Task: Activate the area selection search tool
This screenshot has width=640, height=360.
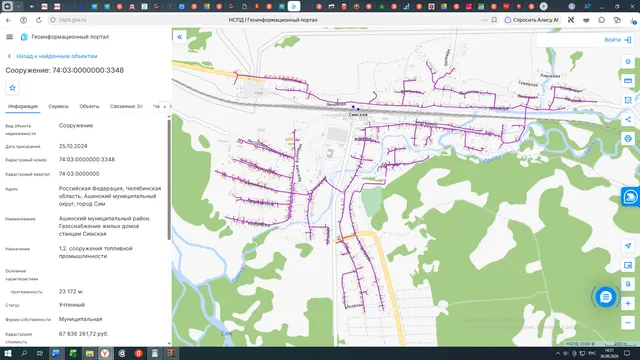Action: (x=628, y=100)
